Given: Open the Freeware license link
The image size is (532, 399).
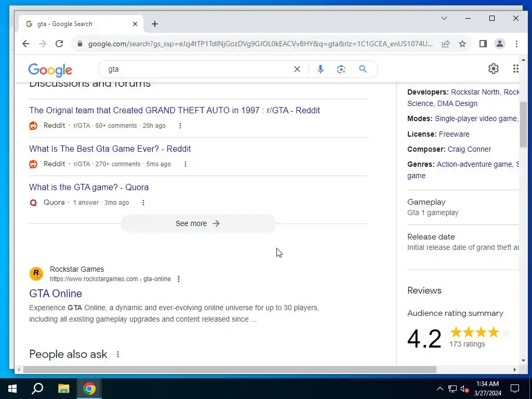Looking at the screenshot, I should [454, 135].
